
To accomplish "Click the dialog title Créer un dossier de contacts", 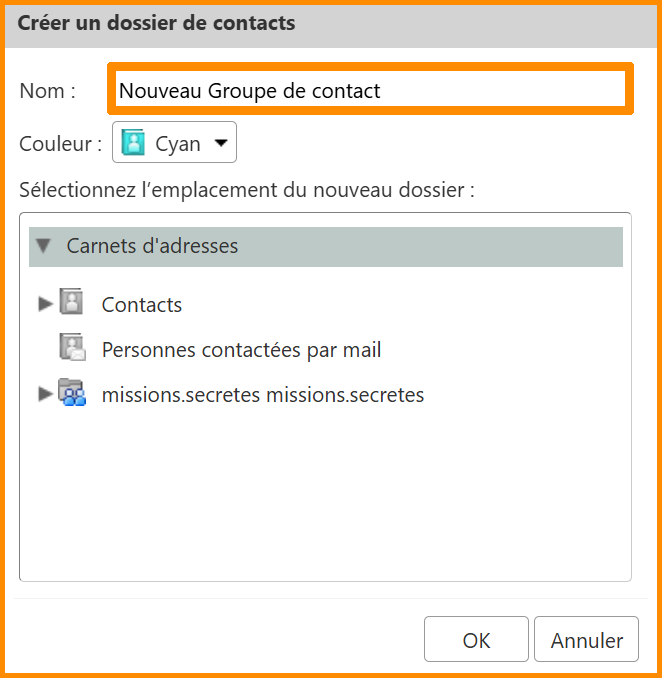I will point(156,22).
